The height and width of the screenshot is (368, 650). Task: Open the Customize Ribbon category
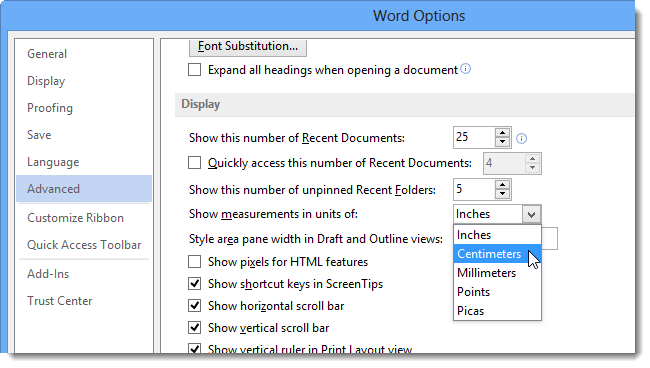tap(84, 218)
